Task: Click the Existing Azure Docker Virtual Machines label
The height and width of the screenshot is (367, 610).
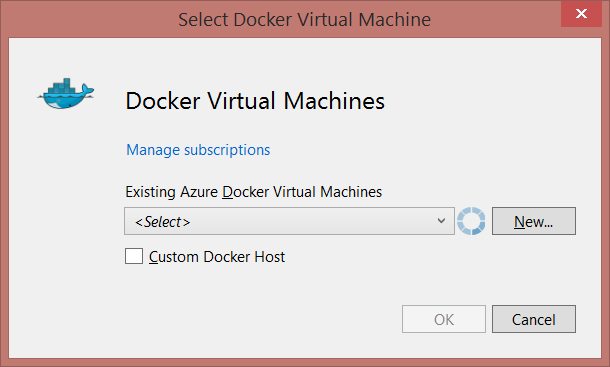Action: click(x=254, y=192)
